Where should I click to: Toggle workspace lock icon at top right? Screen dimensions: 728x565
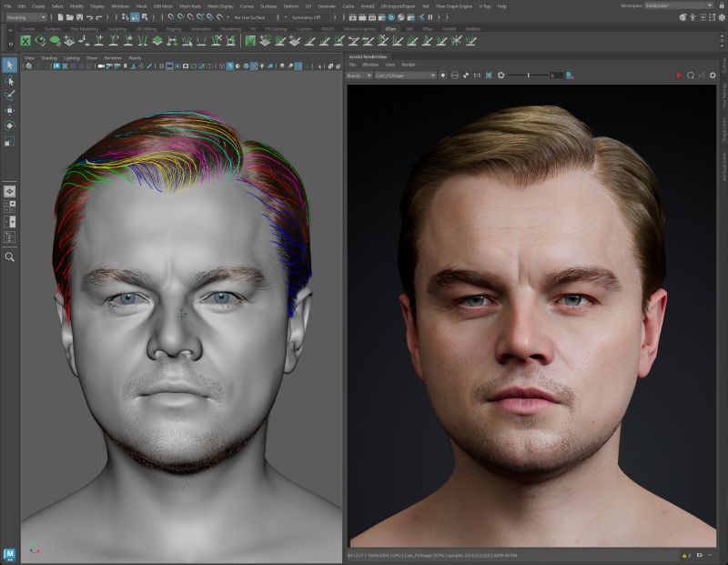pyautogui.click(x=722, y=5)
